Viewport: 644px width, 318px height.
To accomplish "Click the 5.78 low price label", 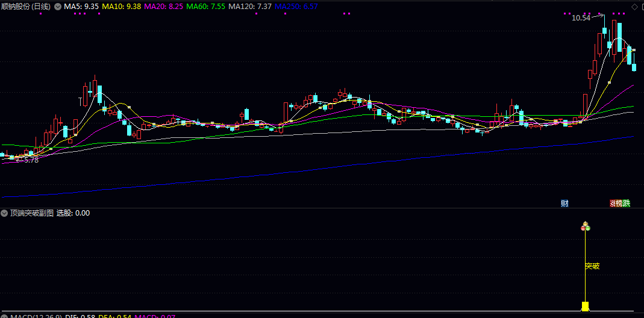I will pyautogui.click(x=30, y=160).
